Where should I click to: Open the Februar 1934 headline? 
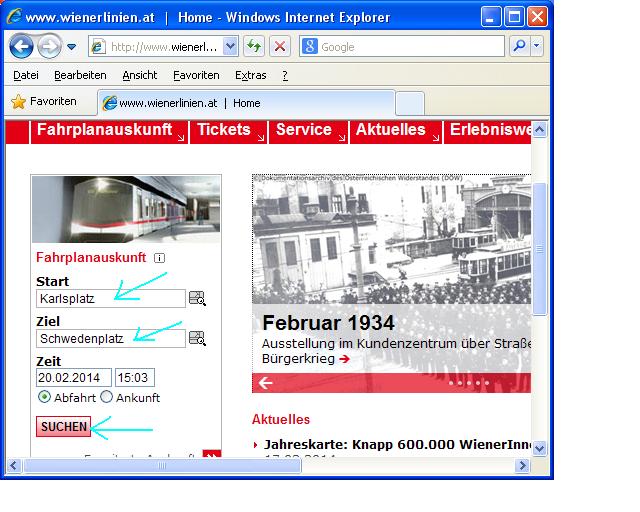tap(329, 323)
